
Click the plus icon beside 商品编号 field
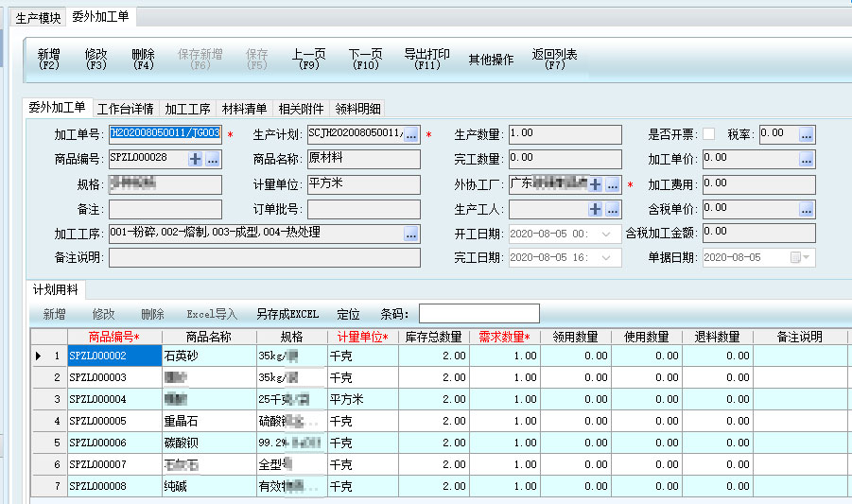click(195, 159)
